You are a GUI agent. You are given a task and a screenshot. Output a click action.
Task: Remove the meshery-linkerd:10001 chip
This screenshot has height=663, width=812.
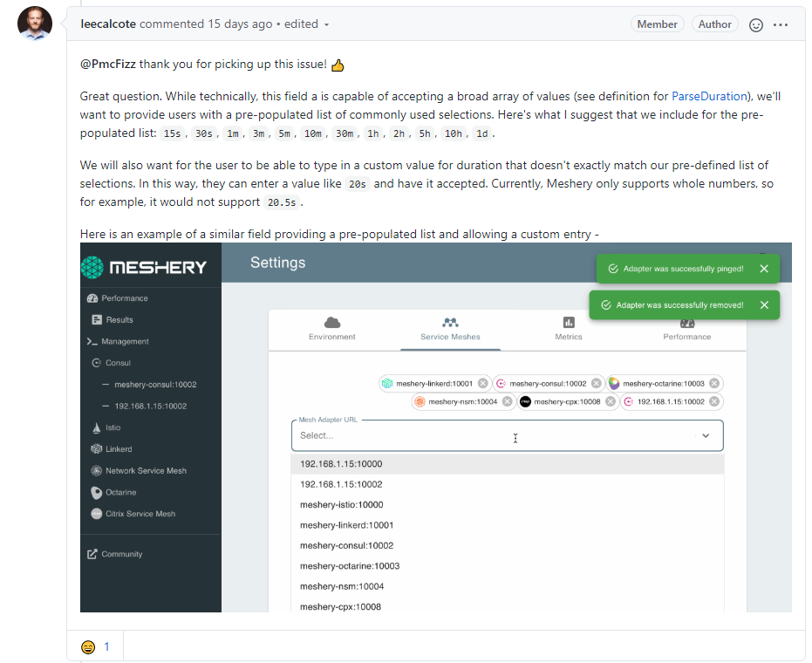(482, 383)
